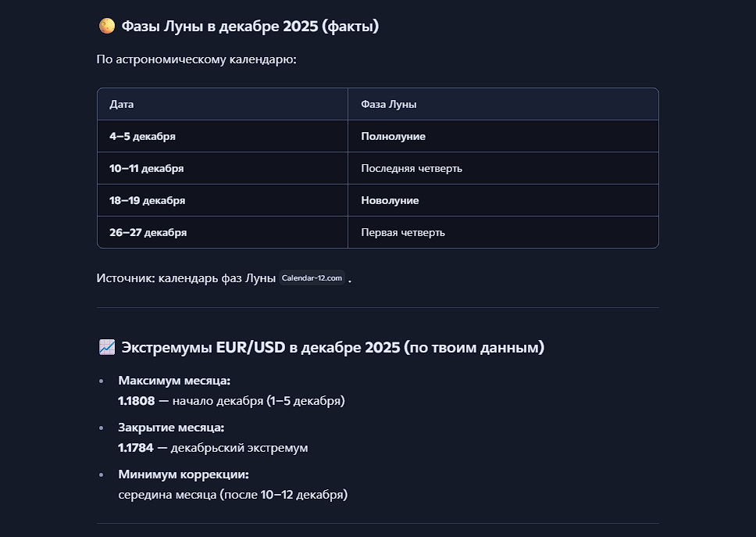Select the "18–19 декабря" table cell
Screen dimensions: 756x537
(147, 200)
